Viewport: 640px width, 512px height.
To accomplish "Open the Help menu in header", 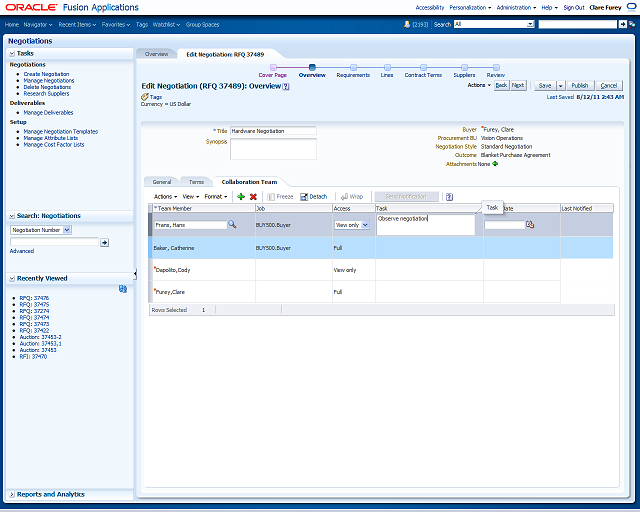I will click(549, 8).
